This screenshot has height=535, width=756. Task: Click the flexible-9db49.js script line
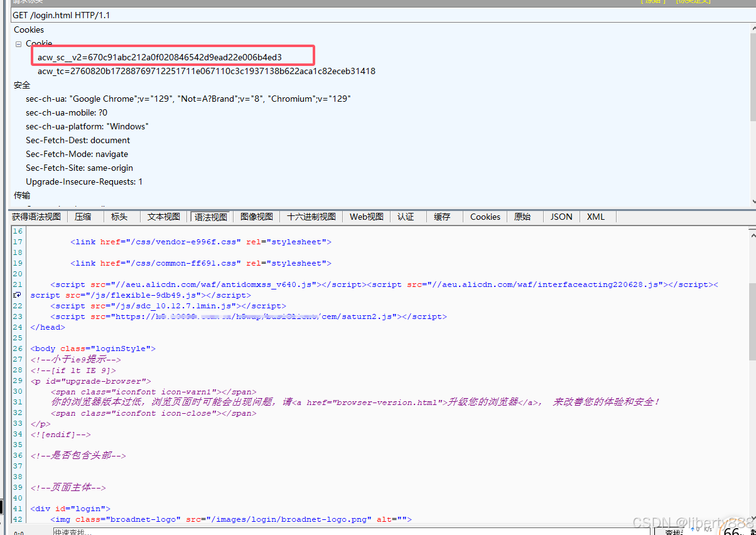point(141,295)
